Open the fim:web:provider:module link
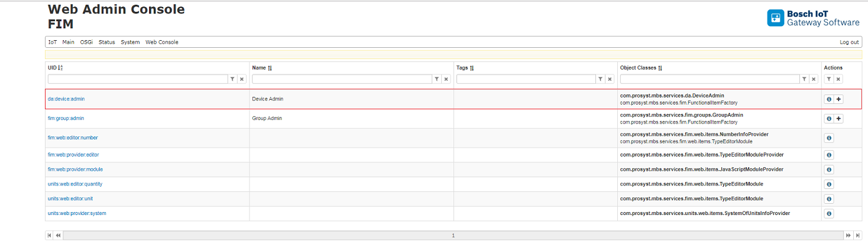The height and width of the screenshot is (241, 868). [75, 170]
